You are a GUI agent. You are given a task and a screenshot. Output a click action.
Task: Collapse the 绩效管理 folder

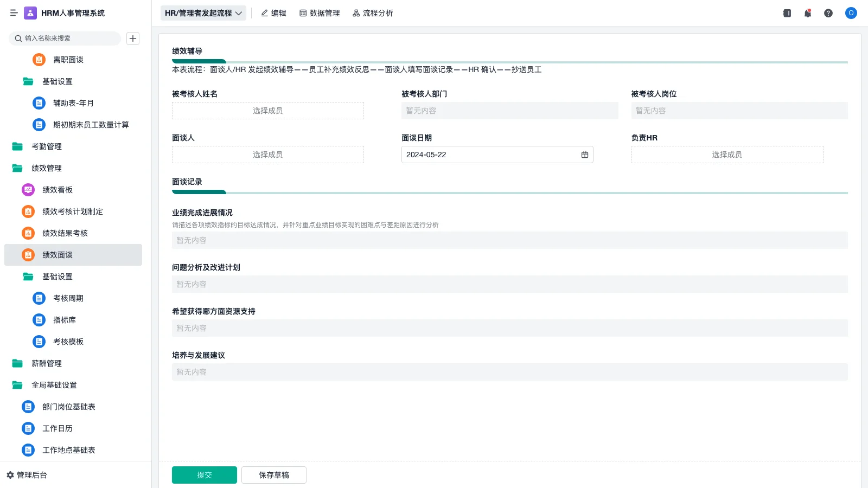click(x=46, y=168)
